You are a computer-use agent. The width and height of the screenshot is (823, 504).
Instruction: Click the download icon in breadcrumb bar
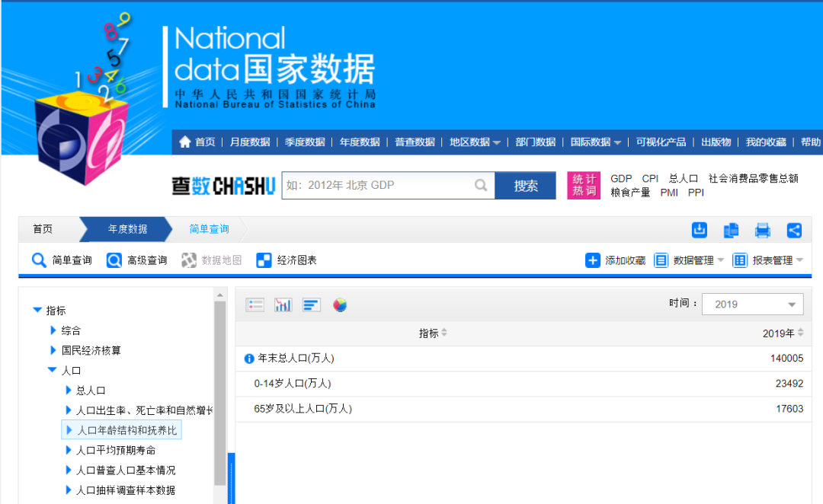[699, 230]
